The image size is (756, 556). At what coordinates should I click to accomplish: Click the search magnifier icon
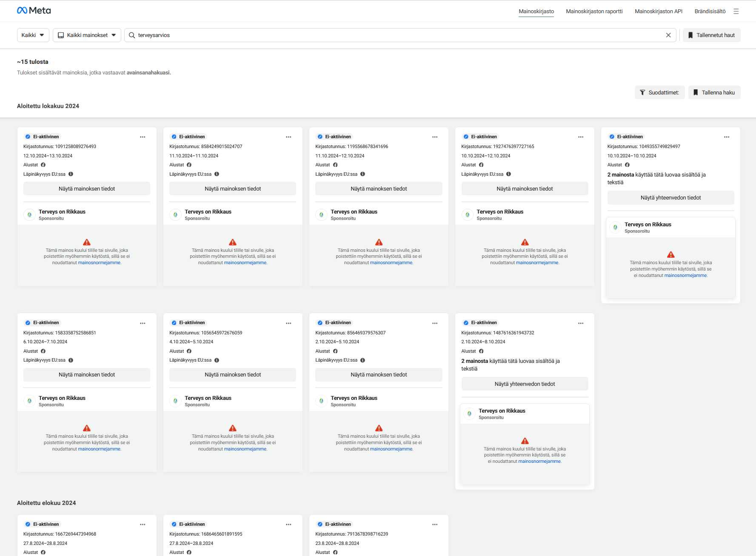pos(132,35)
